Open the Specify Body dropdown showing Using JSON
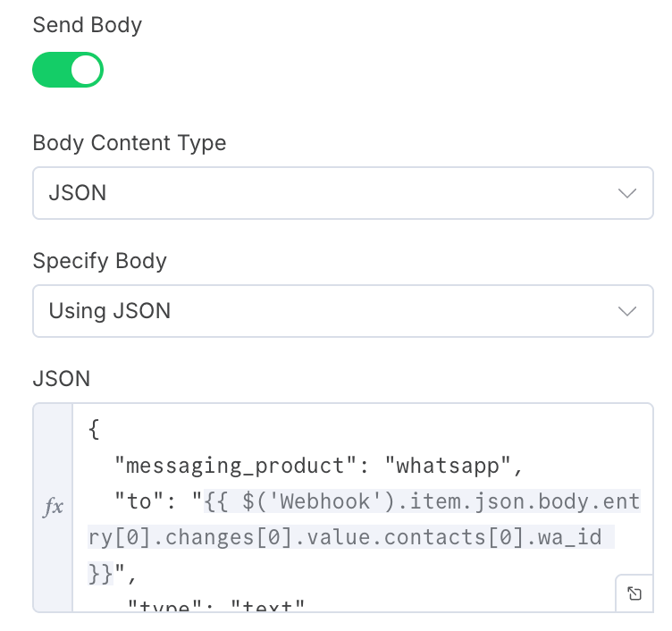Viewport: 672px width, 631px height. tap(343, 311)
